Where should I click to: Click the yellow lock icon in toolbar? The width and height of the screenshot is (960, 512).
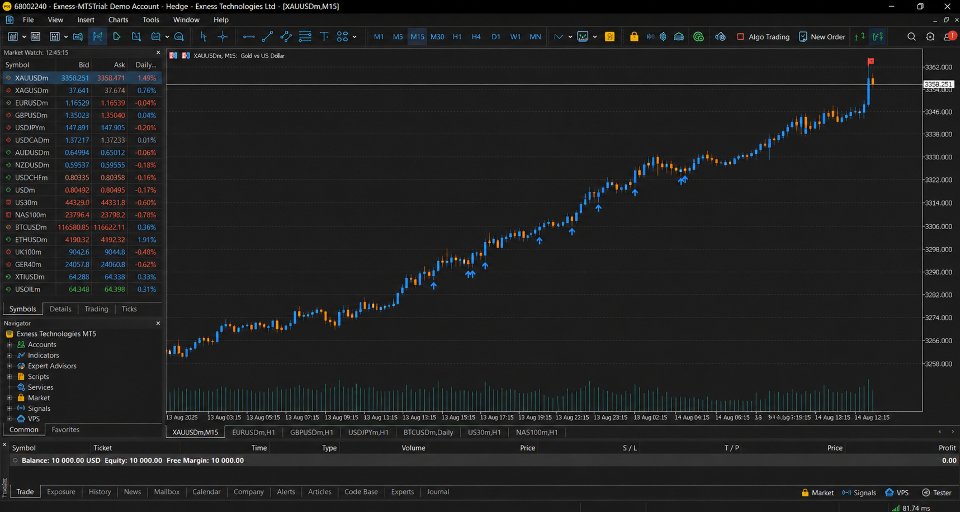[634, 37]
